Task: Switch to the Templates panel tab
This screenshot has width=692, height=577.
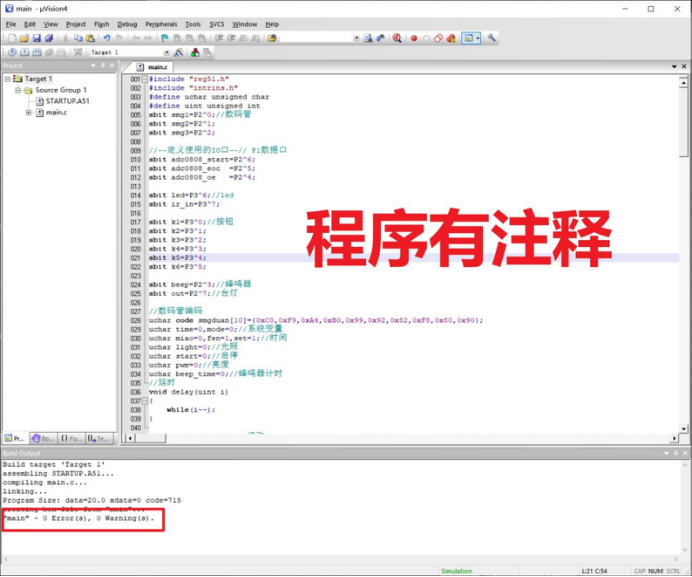Action: tap(98, 438)
